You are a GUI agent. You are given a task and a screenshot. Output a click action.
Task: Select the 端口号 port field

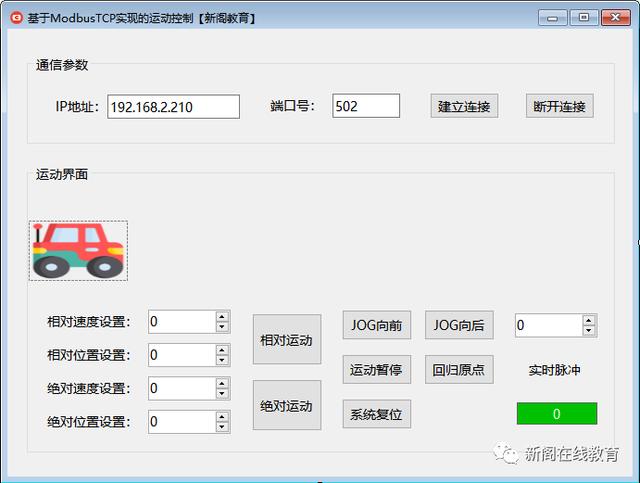[x=366, y=106]
